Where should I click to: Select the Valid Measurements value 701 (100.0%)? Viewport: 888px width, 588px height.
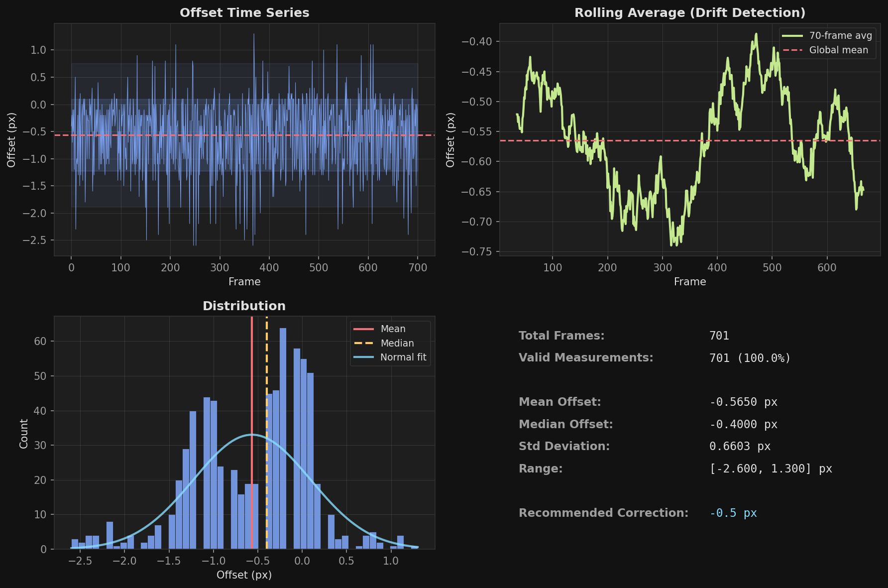[750, 358]
